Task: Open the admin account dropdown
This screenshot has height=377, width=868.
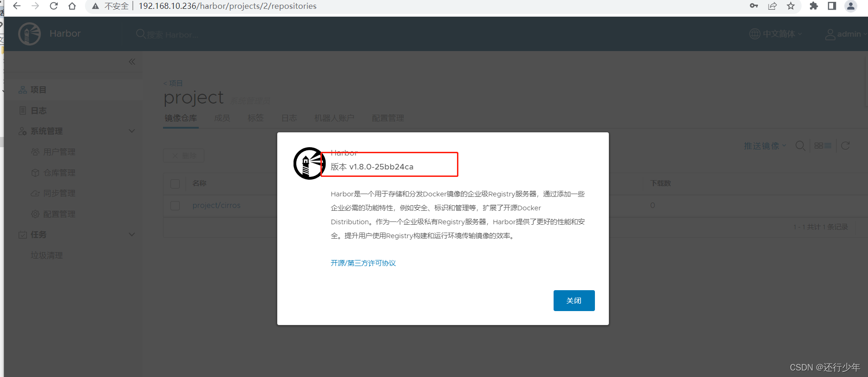Action: pos(846,34)
